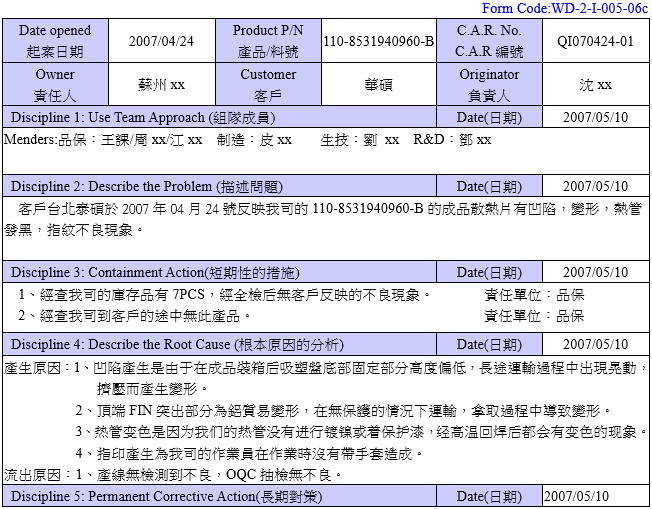
Task: Click the Customer label cell
Action: pyautogui.click(x=268, y=85)
